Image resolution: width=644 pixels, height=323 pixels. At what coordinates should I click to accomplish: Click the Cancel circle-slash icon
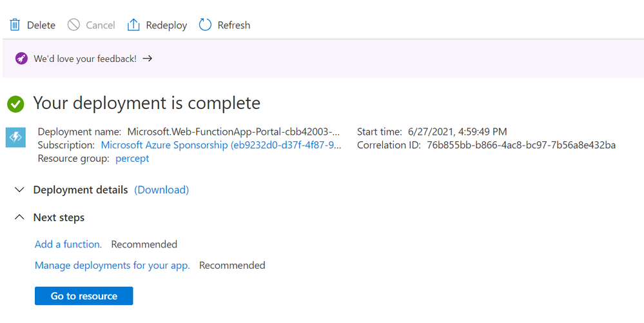click(73, 24)
